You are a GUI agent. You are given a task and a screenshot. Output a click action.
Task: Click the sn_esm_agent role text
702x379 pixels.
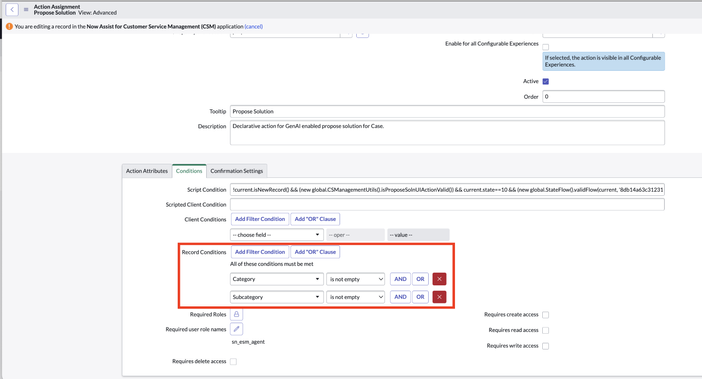click(x=248, y=342)
